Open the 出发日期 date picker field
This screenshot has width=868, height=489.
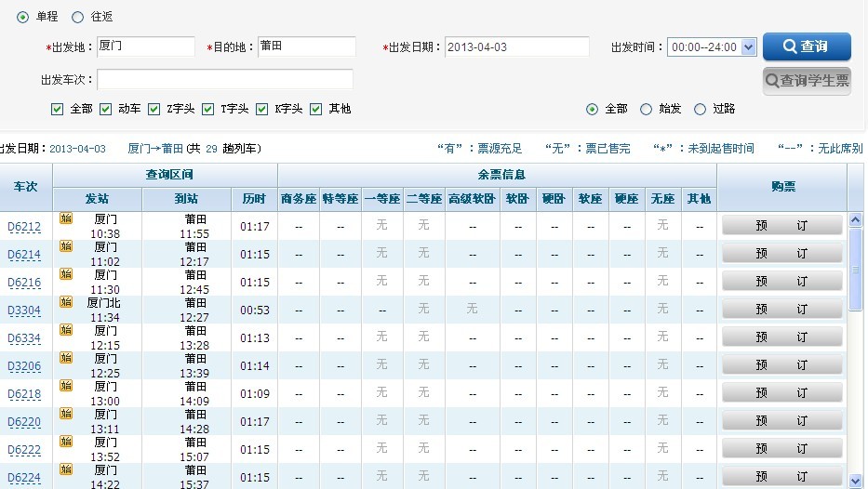pos(516,46)
